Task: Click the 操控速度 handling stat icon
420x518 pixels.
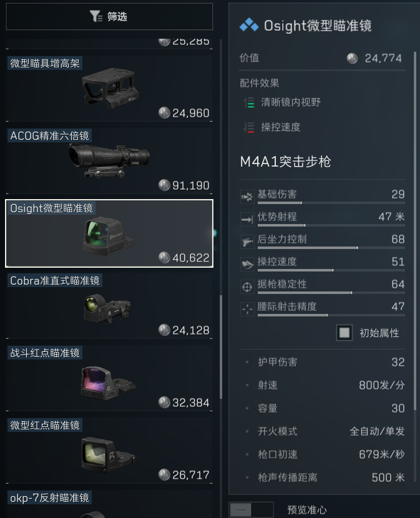Action: pyautogui.click(x=247, y=264)
